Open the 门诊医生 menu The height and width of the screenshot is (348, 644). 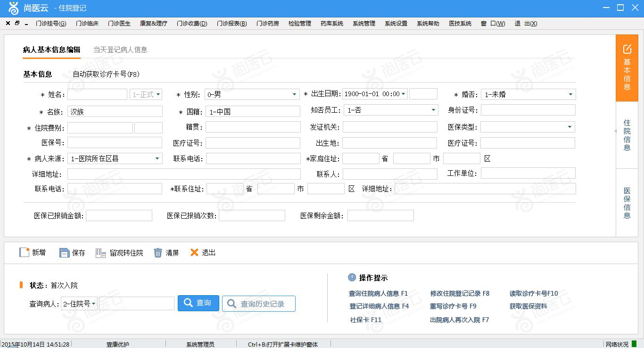[119, 24]
